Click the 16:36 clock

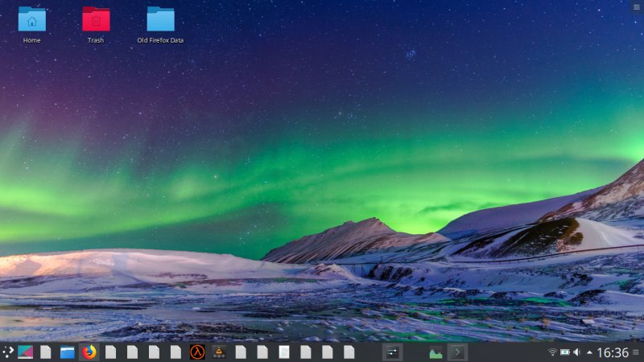pos(613,352)
